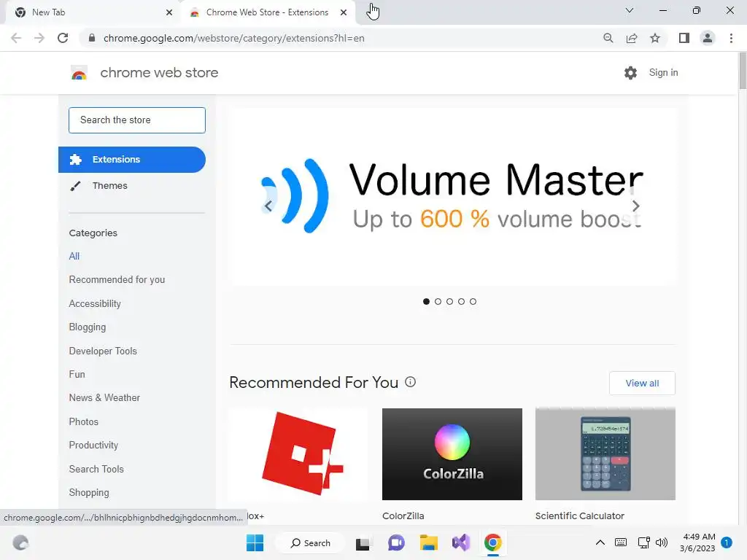Open touch keyboard tray icon

point(621,542)
